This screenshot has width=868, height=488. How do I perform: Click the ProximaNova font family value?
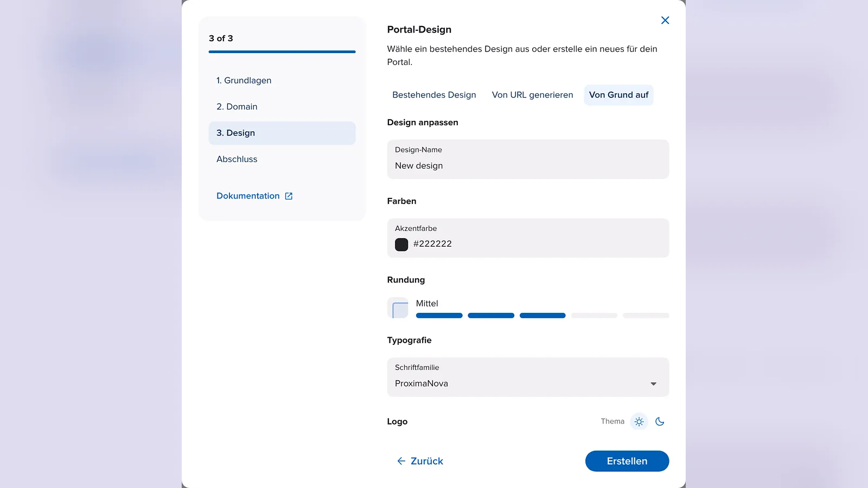422,383
